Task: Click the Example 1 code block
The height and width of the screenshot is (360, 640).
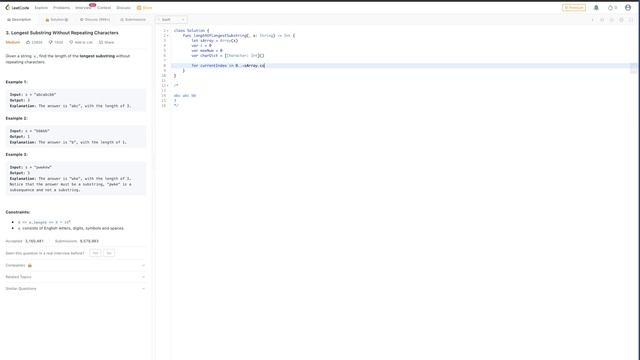Action: point(76,100)
